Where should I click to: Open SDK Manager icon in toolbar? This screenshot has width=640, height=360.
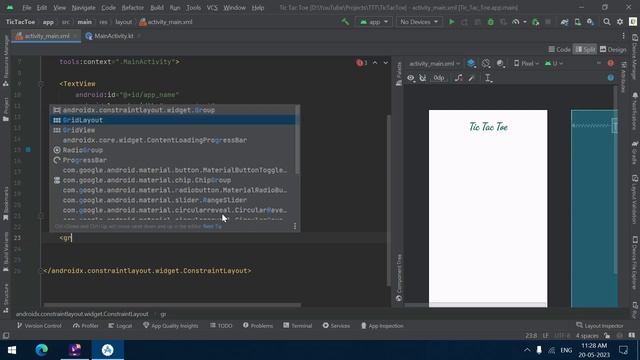590,22
